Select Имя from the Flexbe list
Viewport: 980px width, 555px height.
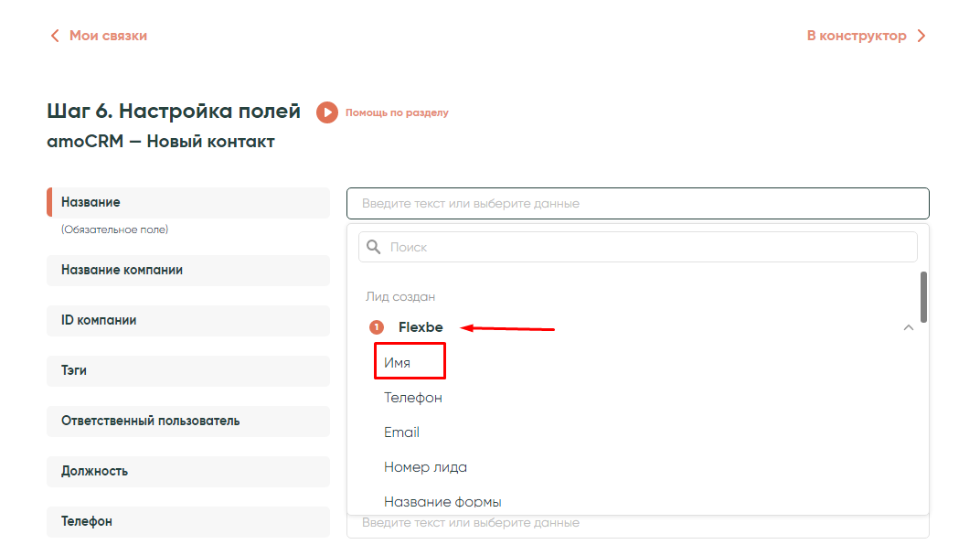click(x=398, y=363)
